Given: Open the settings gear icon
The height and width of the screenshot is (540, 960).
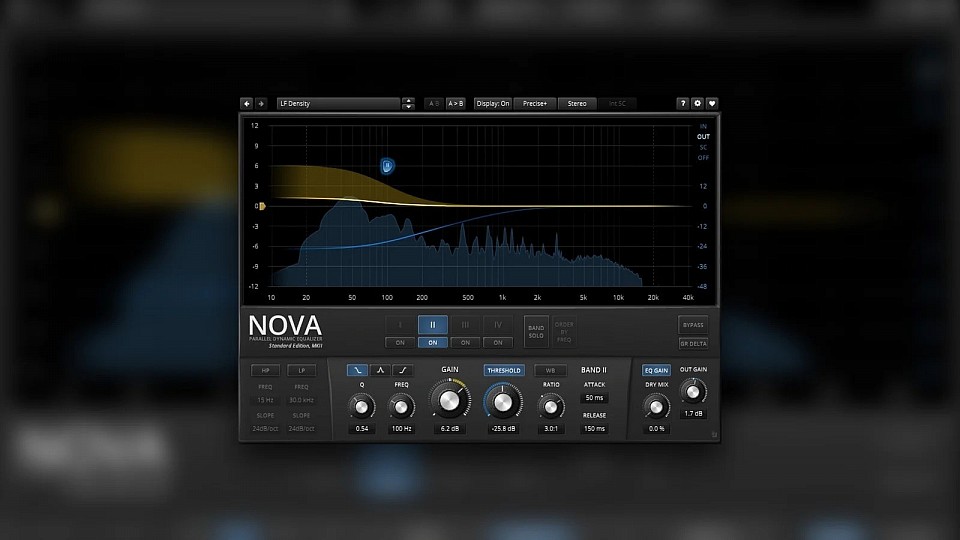Looking at the screenshot, I should [697, 103].
